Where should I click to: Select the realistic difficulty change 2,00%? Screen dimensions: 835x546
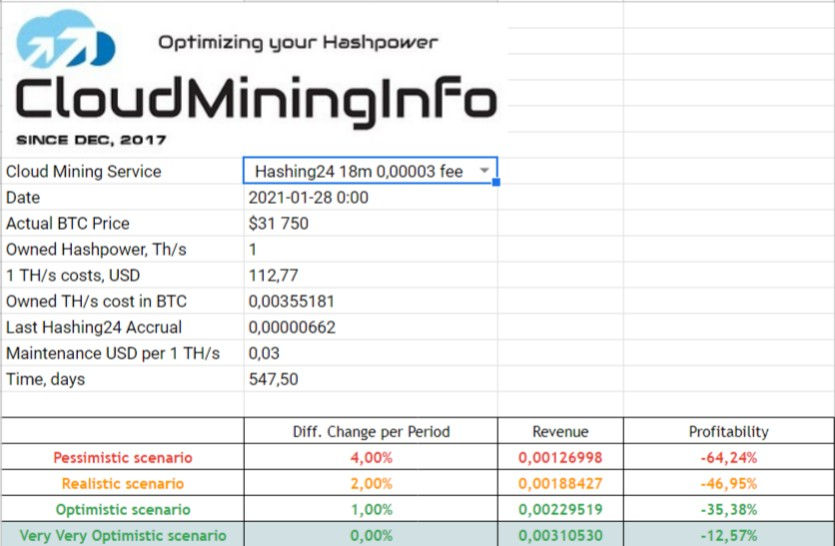[371, 484]
